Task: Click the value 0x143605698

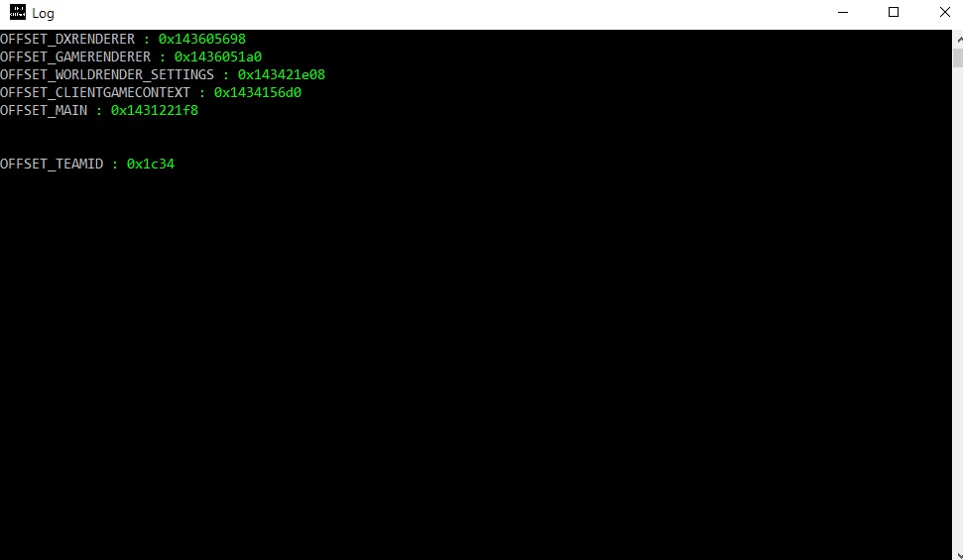Action: [x=202, y=39]
